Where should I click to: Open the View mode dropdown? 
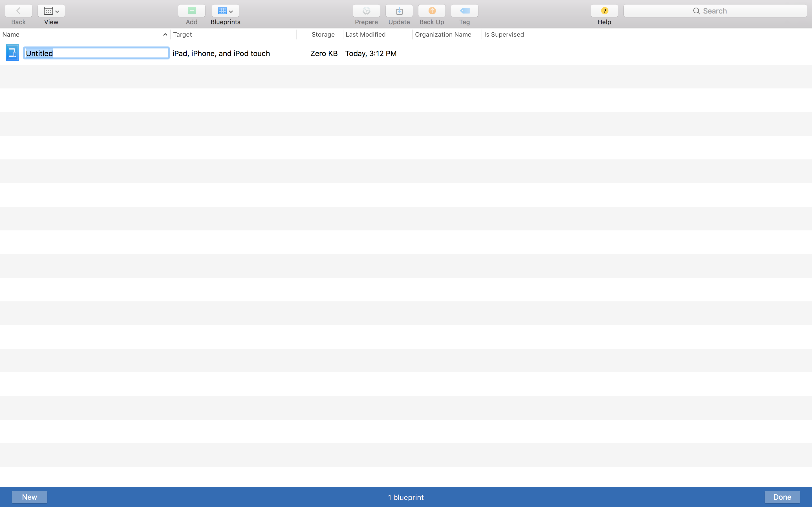coord(51,11)
